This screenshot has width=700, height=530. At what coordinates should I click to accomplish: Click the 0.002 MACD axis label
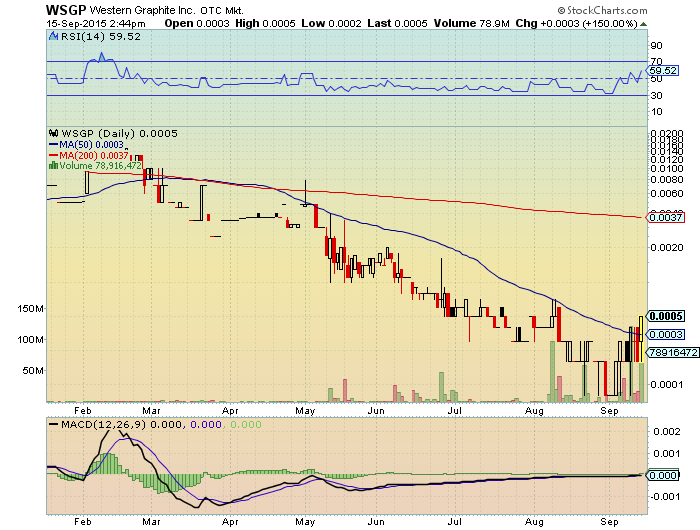(x=667, y=431)
